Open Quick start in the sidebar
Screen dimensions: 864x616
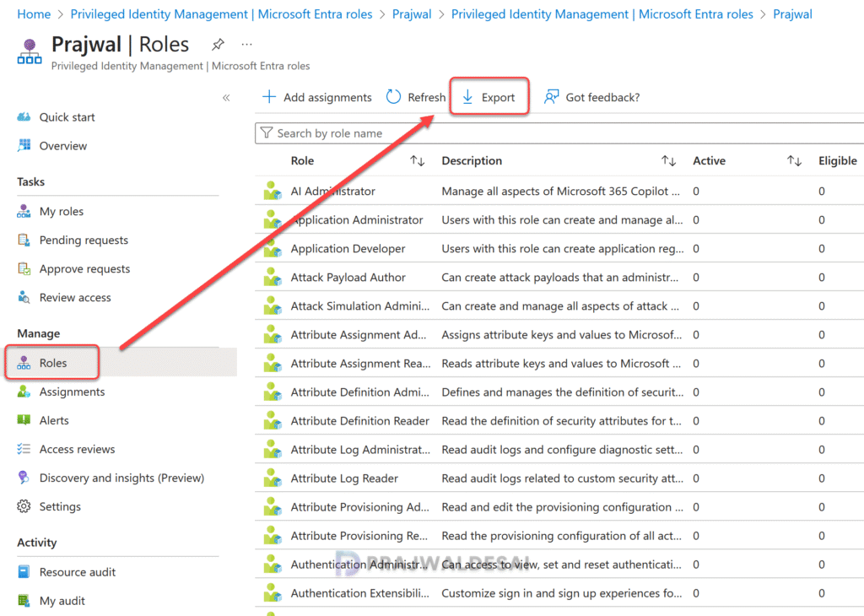tap(67, 116)
